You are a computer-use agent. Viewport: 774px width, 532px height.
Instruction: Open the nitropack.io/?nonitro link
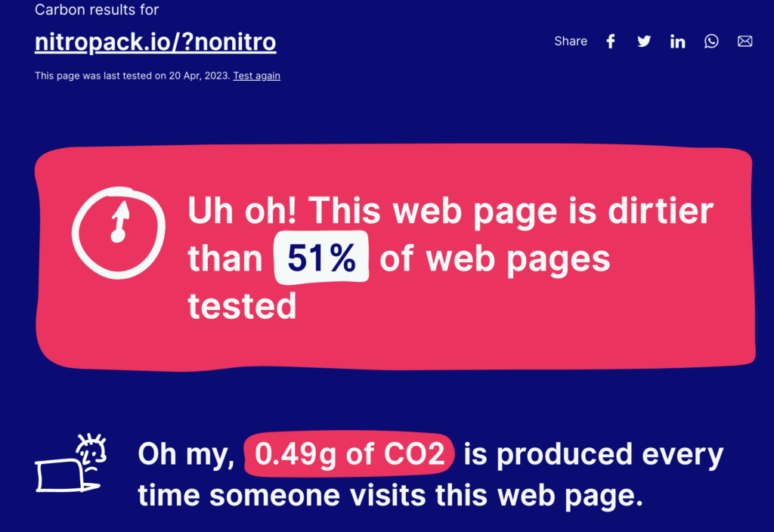coord(155,42)
